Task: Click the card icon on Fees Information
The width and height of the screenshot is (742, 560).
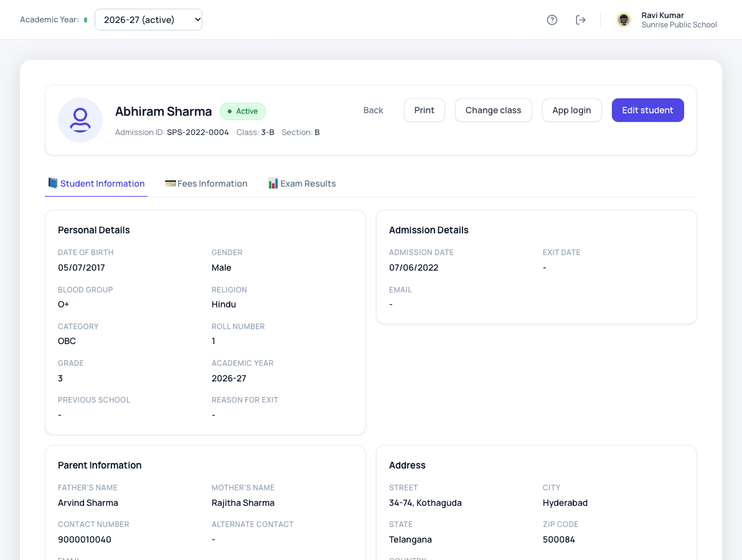Action: coord(171,184)
